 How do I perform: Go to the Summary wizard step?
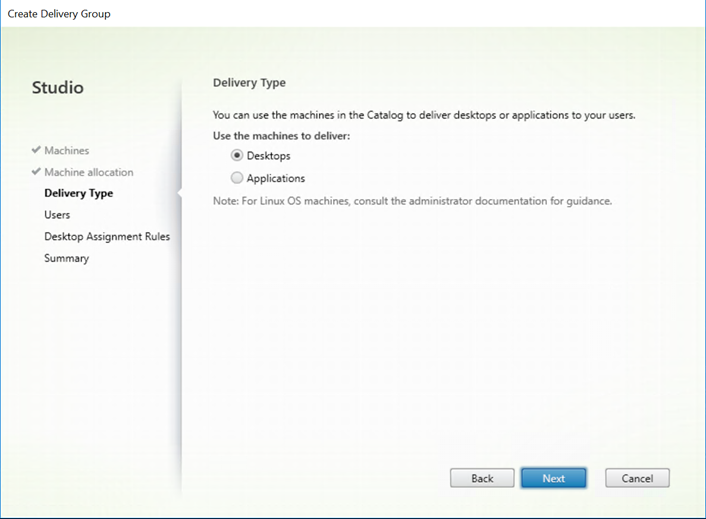click(67, 258)
